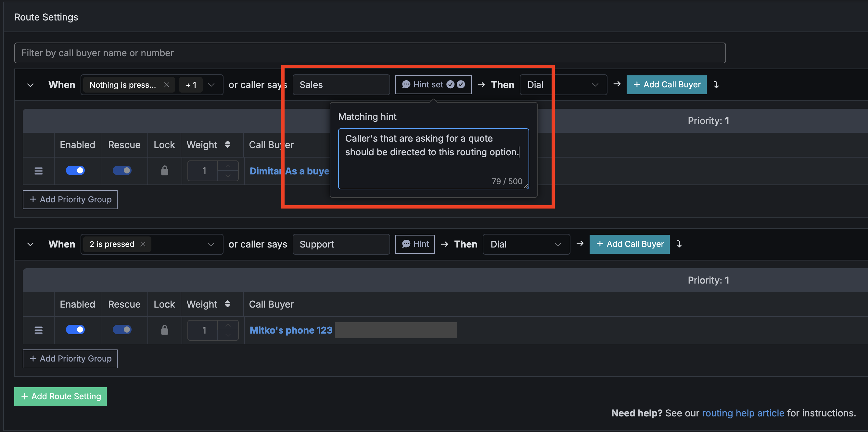Remove the '2 is pressed' tag
The width and height of the screenshot is (868, 432).
(x=143, y=244)
